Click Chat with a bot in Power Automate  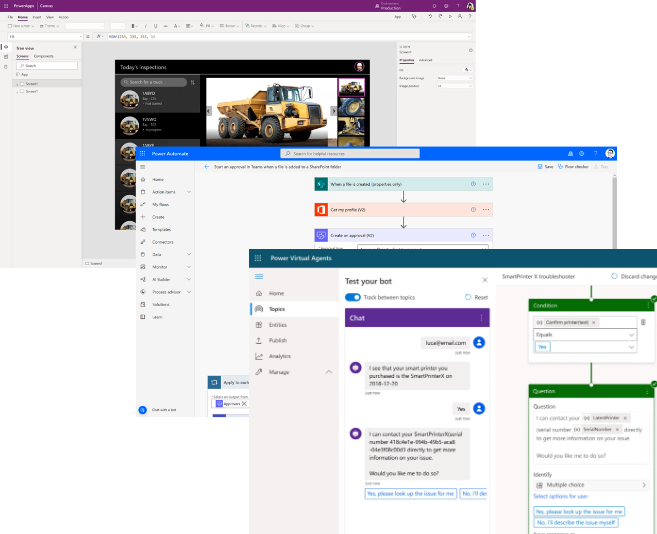point(158,410)
